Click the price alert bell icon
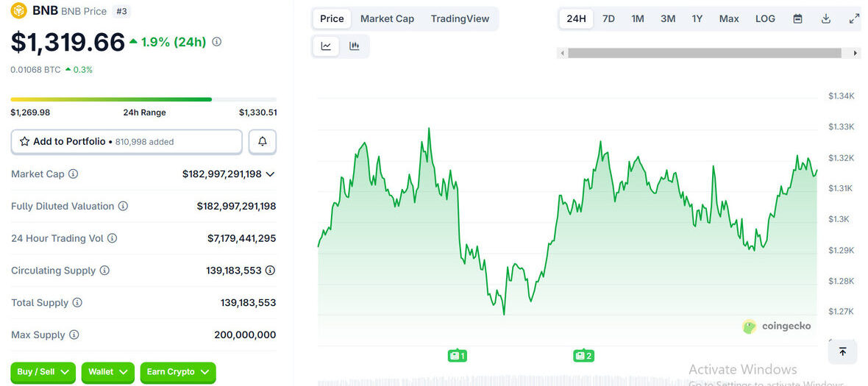The height and width of the screenshot is (386, 868). [x=263, y=142]
